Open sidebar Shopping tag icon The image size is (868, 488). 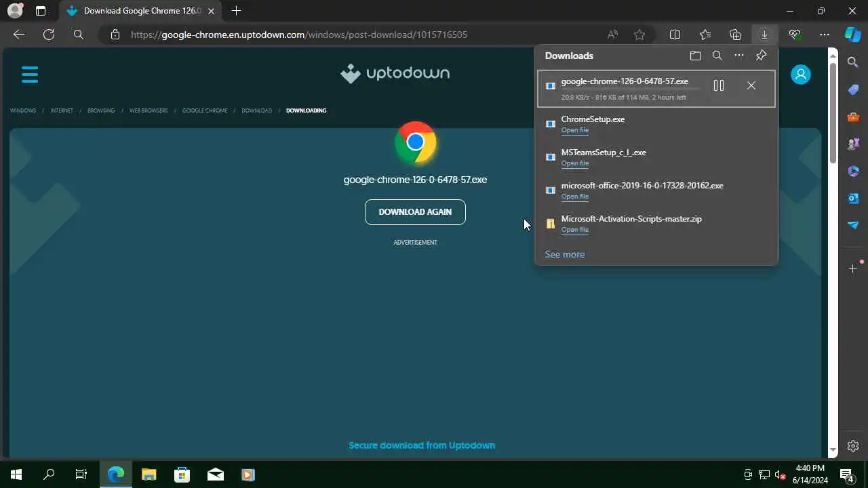click(853, 89)
